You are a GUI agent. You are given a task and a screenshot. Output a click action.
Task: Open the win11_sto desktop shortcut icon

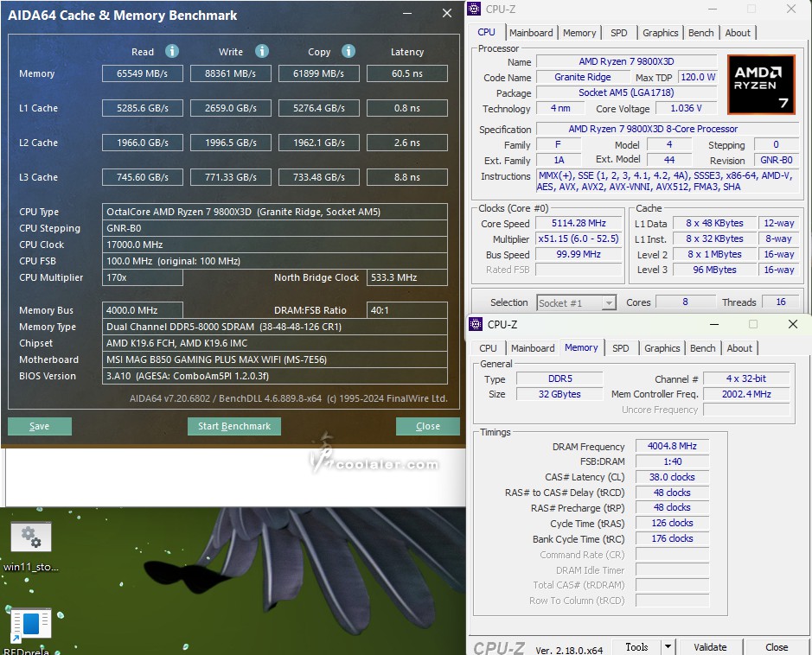pyautogui.click(x=31, y=537)
